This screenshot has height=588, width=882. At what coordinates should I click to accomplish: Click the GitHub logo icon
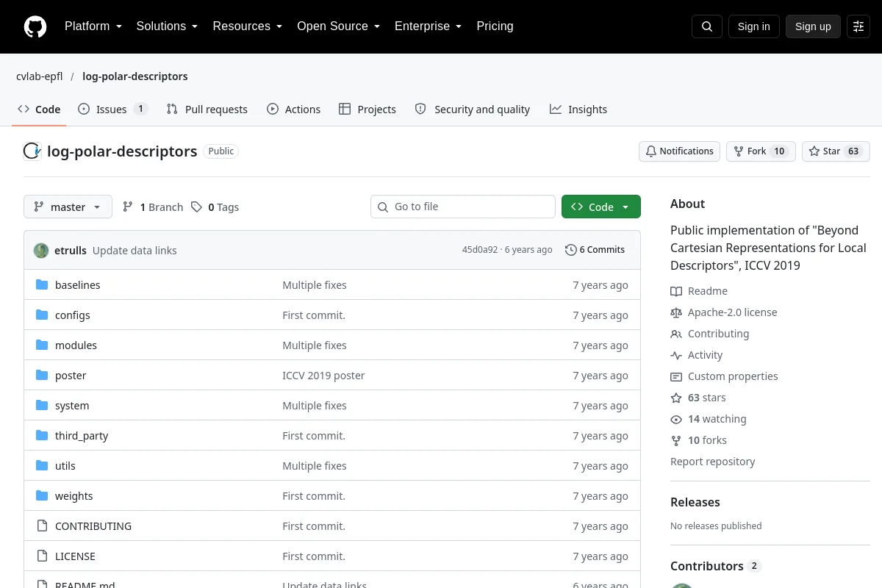[x=35, y=26]
